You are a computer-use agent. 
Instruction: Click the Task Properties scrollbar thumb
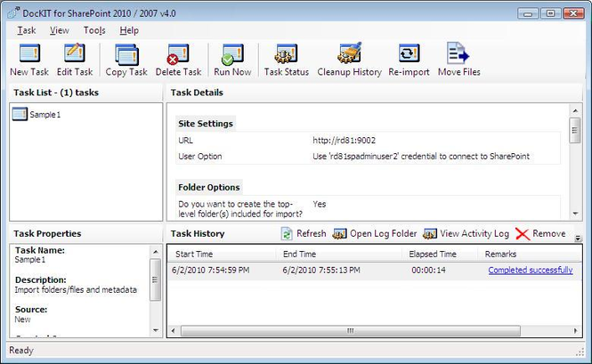(x=156, y=279)
